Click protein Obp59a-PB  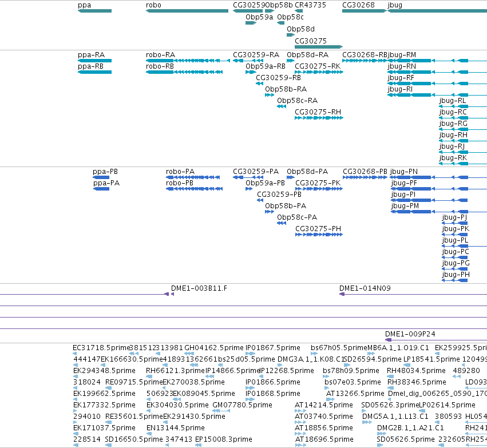(249, 189)
